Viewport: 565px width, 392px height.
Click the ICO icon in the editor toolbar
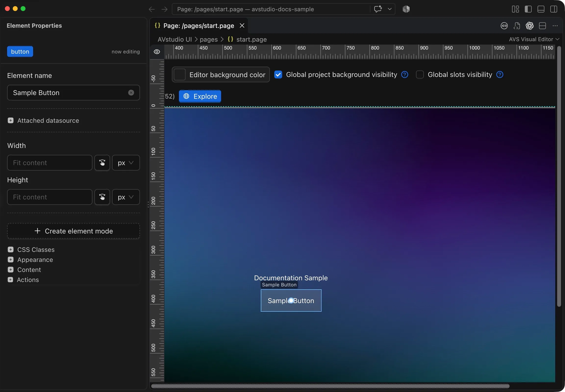[x=504, y=26]
